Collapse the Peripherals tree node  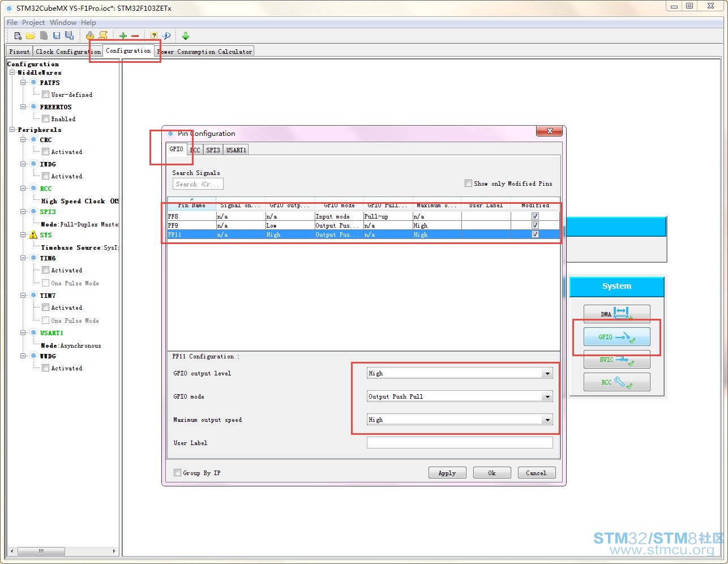(x=12, y=130)
